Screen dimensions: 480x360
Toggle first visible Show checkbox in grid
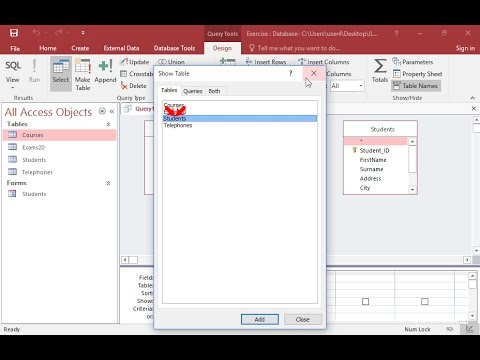point(365,302)
